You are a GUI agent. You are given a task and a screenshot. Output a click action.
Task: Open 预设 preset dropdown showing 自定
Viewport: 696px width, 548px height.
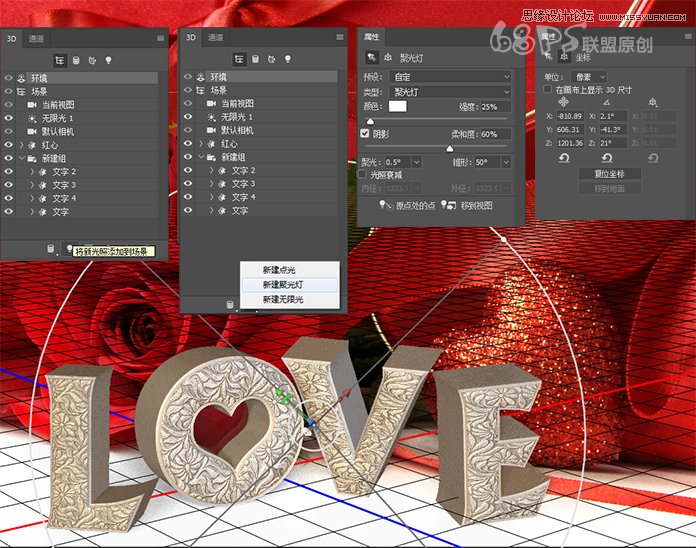tap(450, 77)
